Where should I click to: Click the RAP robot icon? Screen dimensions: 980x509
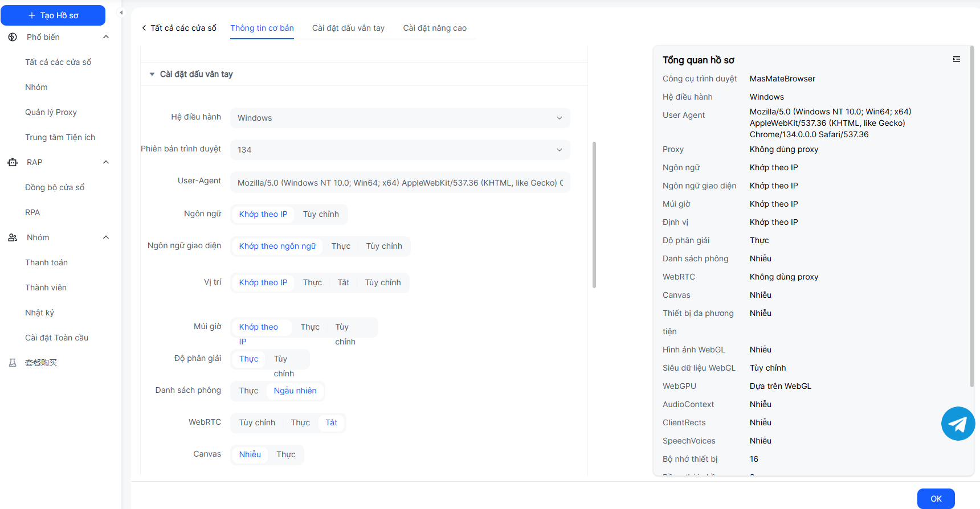(13, 162)
